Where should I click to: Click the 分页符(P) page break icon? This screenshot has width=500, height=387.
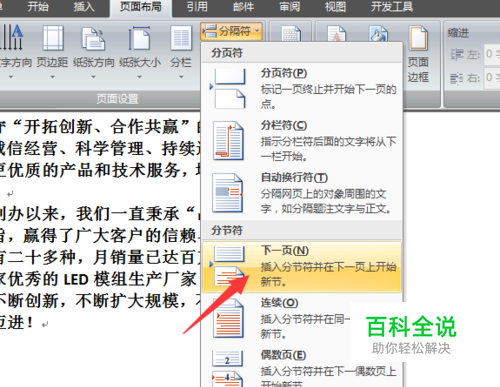point(229,88)
